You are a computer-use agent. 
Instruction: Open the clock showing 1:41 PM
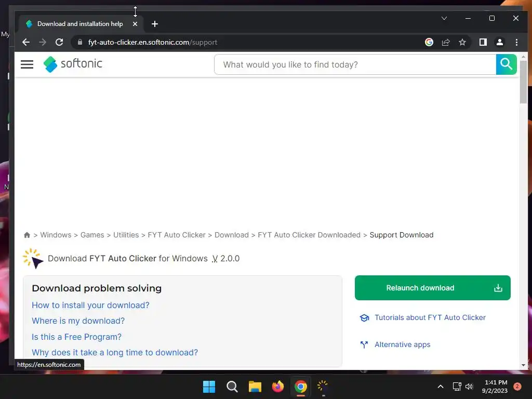point(495,387)
